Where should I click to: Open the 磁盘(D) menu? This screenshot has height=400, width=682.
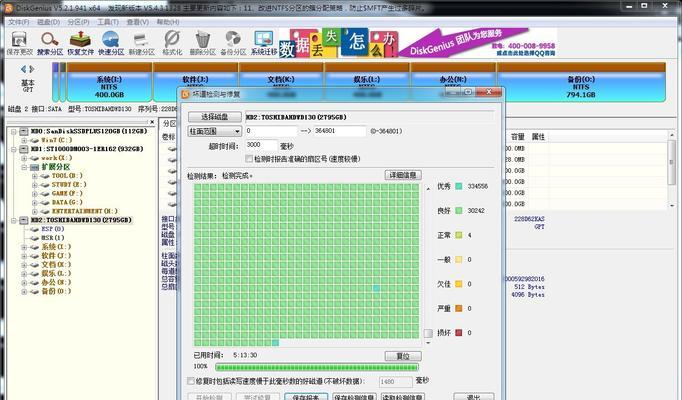pos(48,22)
